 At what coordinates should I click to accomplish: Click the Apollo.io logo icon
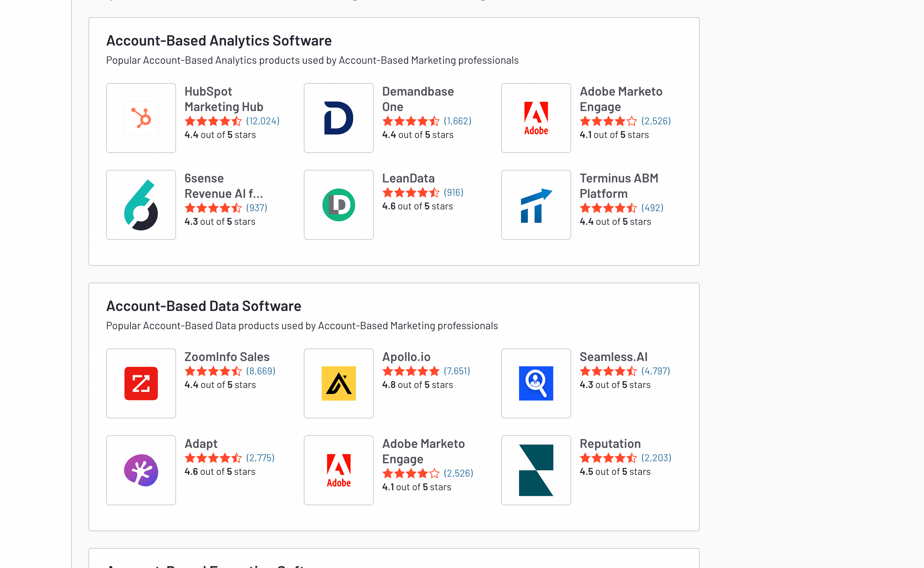coord(338,383)
